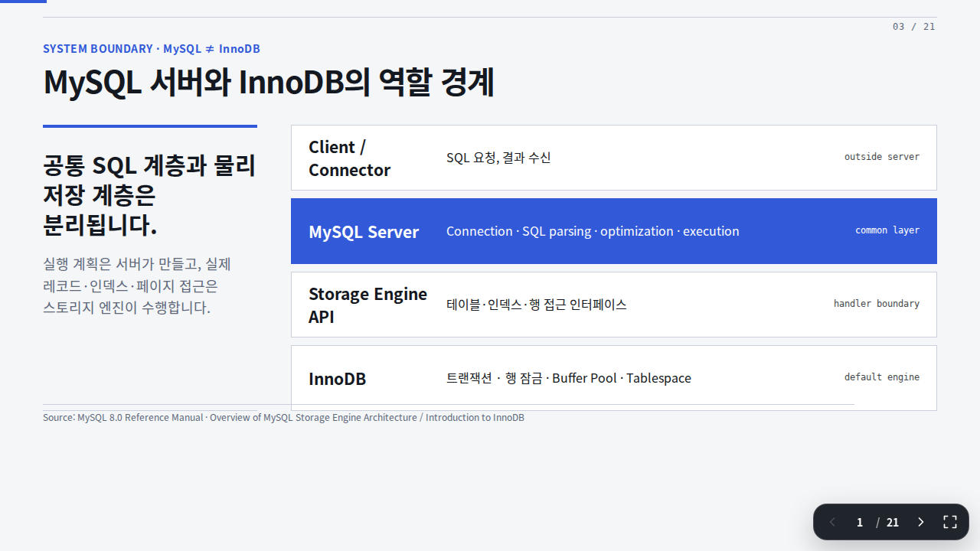Enter fullscreen presentation mode
Image resolution: width=980 pixels, height=551 pixels.
[950, 522]
